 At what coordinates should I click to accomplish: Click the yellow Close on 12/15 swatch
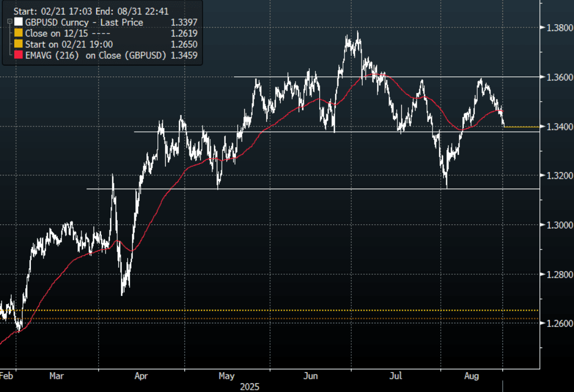point(17,34)
